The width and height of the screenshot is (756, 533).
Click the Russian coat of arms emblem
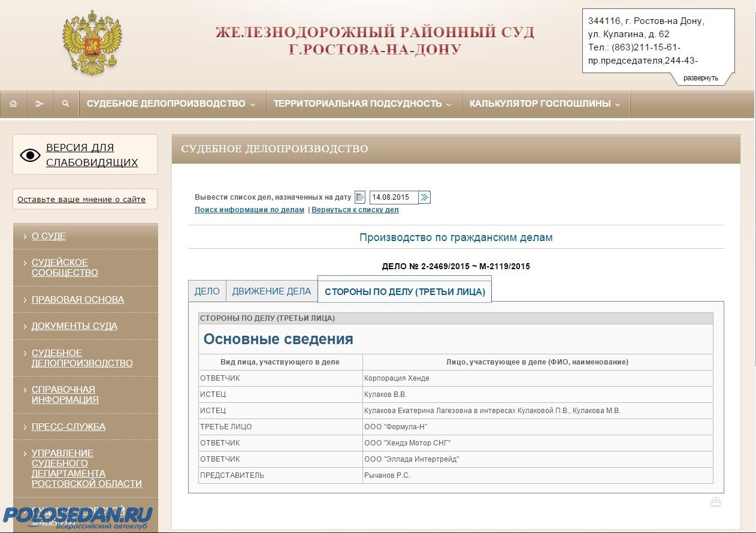pos(92,44)
